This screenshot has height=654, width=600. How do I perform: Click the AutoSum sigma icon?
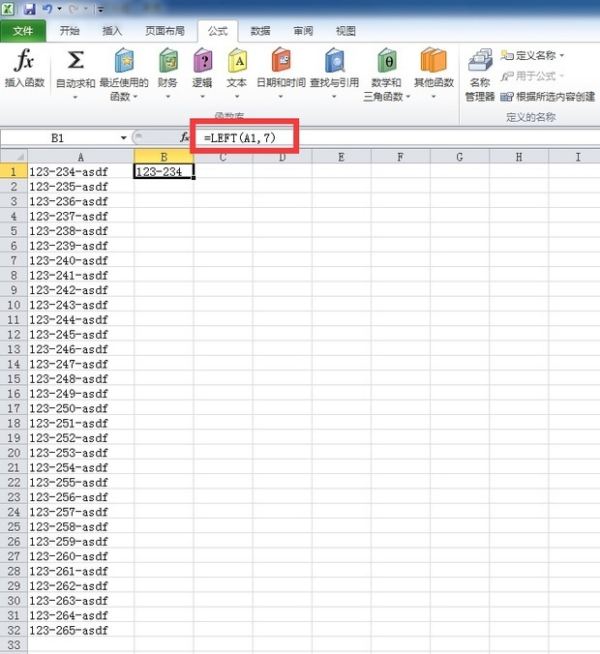pos(75,60)
